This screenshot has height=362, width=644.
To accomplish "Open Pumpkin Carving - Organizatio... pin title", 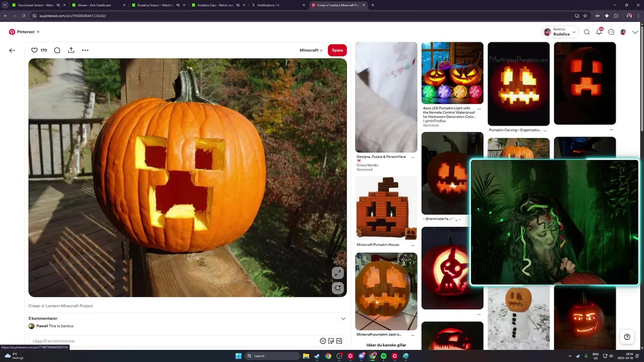I will (x=515, y=130).
